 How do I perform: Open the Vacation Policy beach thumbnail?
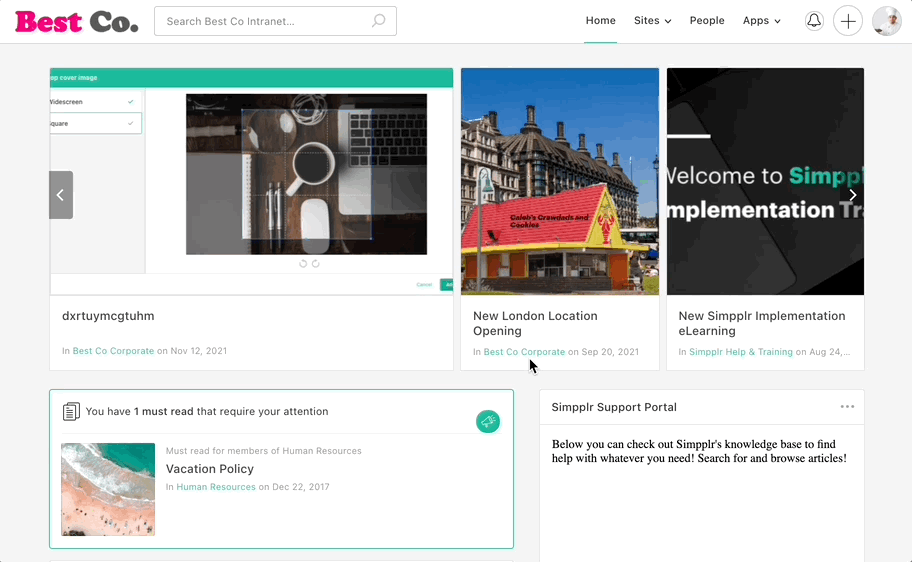pyautogui.click(x=108, y=489)
